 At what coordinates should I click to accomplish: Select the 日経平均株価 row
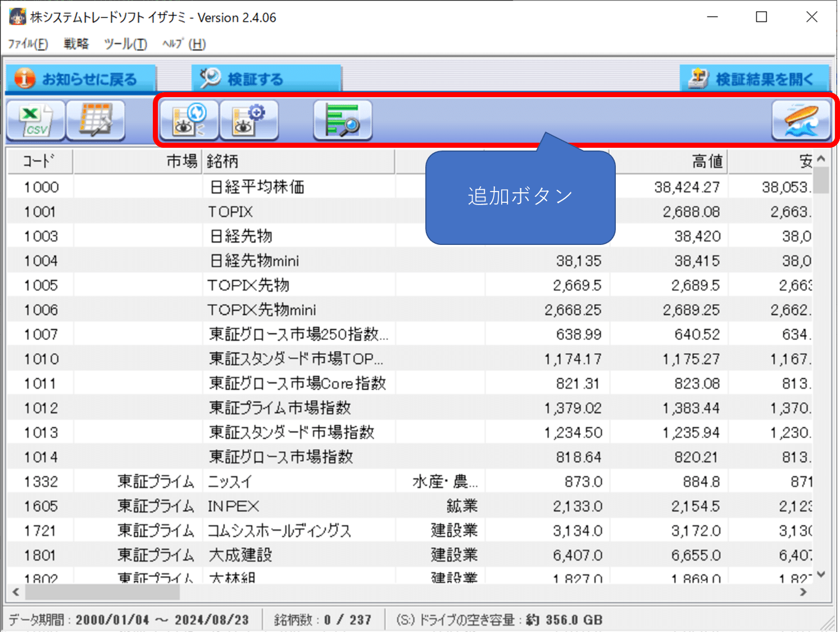[410, 187]
